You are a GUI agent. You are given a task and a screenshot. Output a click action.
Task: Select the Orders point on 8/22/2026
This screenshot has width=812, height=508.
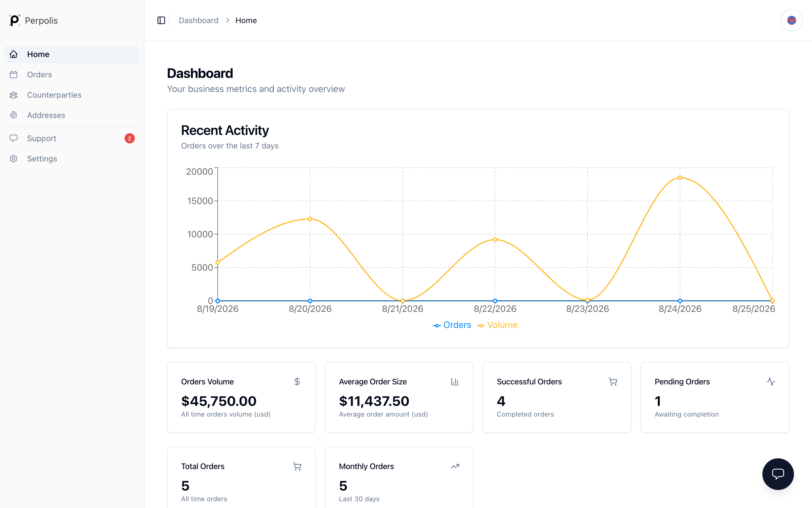point(495,301)
